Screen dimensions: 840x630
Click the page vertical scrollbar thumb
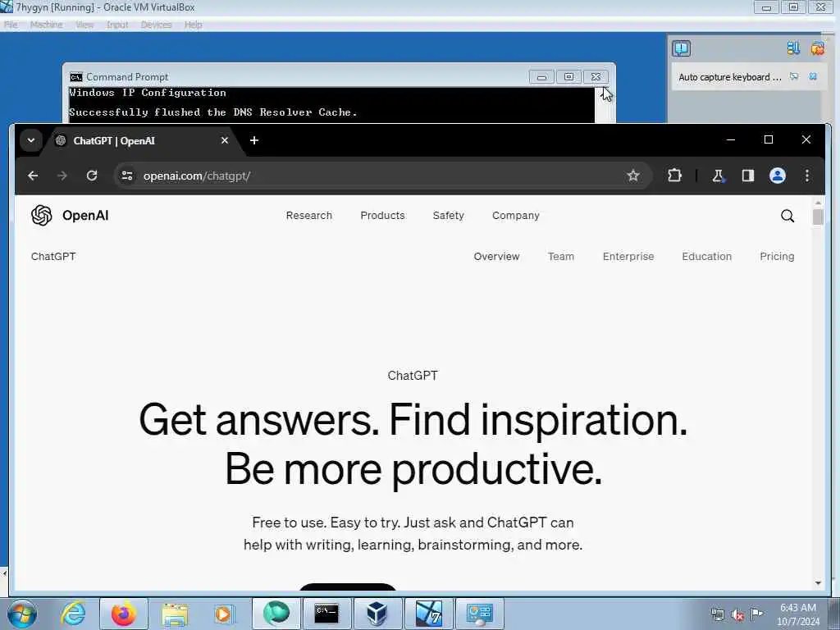818,217
